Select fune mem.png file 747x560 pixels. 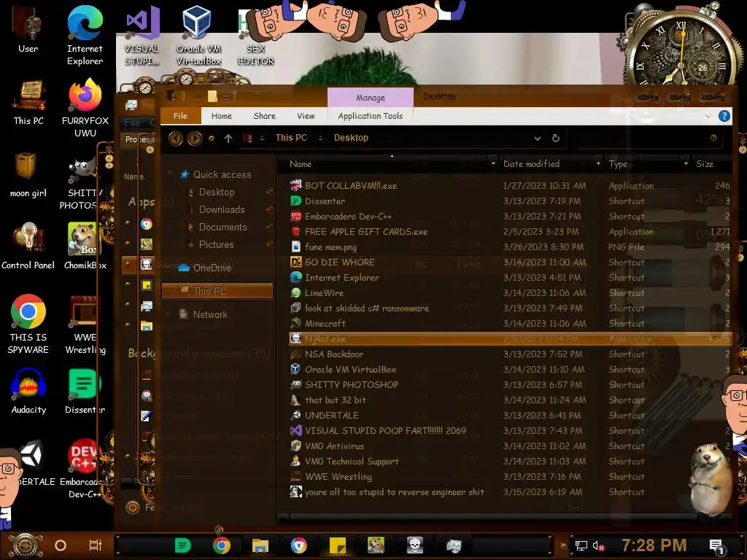509,247
